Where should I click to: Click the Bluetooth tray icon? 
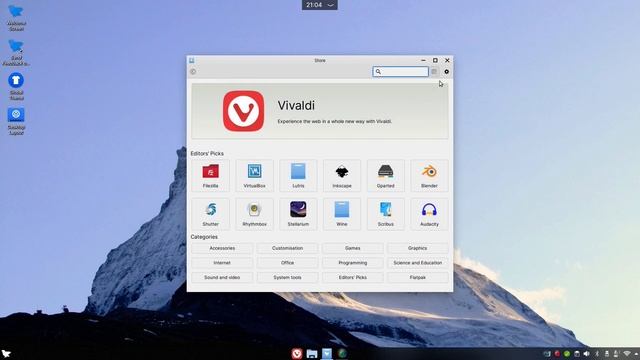(597, 353)
